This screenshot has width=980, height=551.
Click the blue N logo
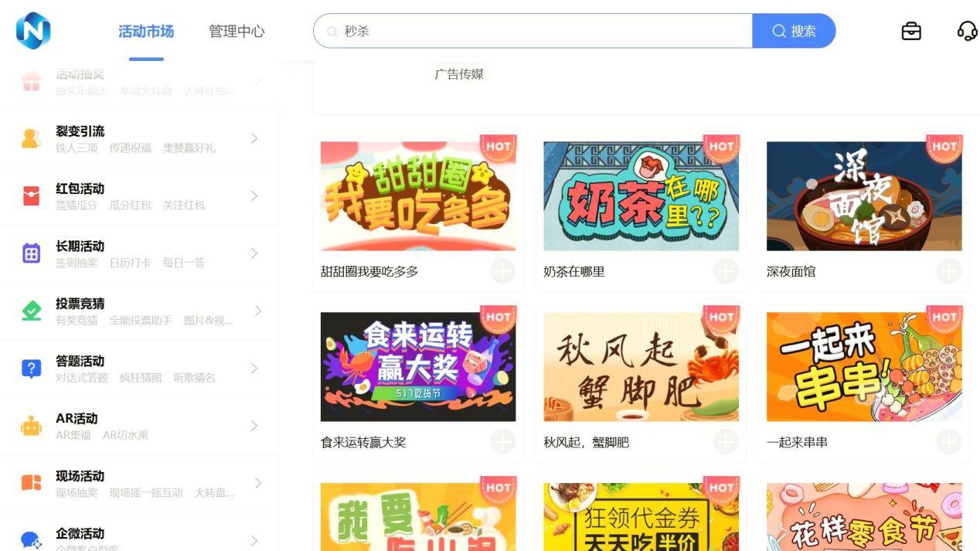pos(33,31)
